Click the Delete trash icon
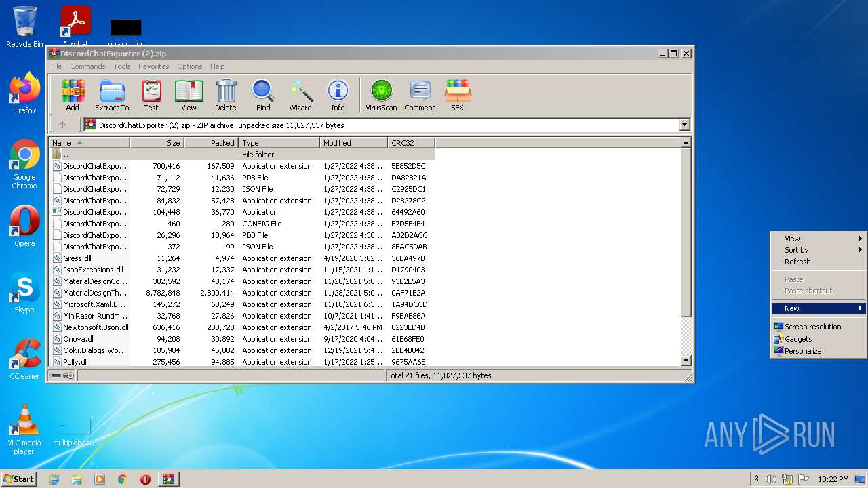 tap(226, 95)
